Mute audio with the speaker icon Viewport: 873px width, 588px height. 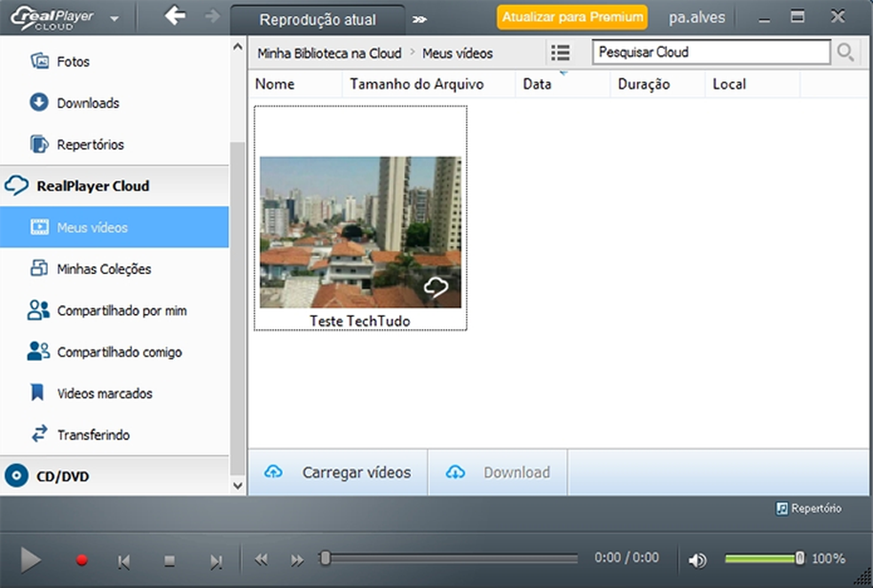698,560
